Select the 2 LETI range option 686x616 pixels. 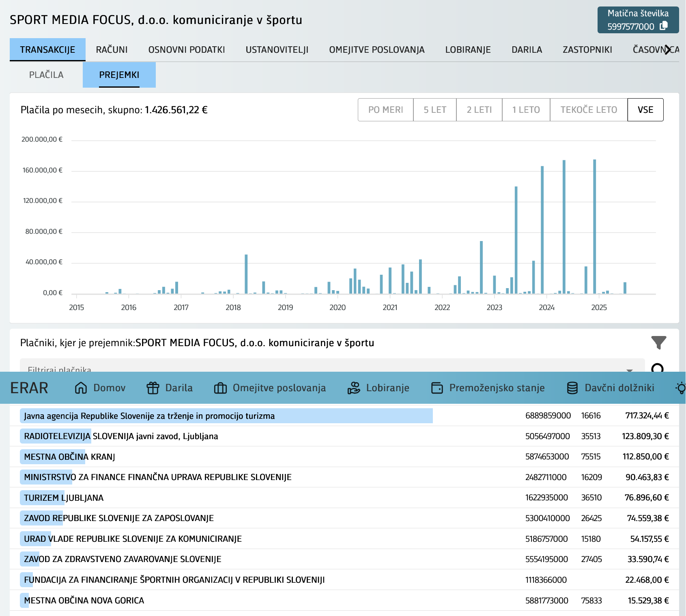click(479, 110)
